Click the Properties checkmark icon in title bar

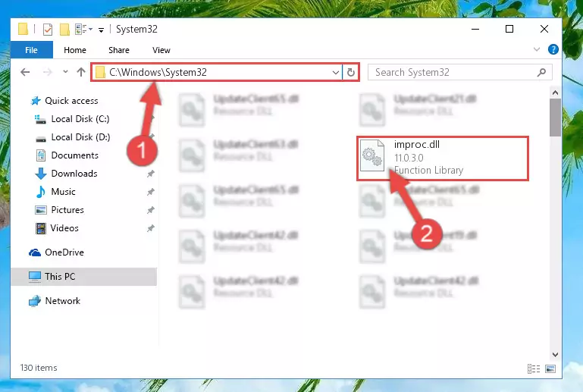48,30
